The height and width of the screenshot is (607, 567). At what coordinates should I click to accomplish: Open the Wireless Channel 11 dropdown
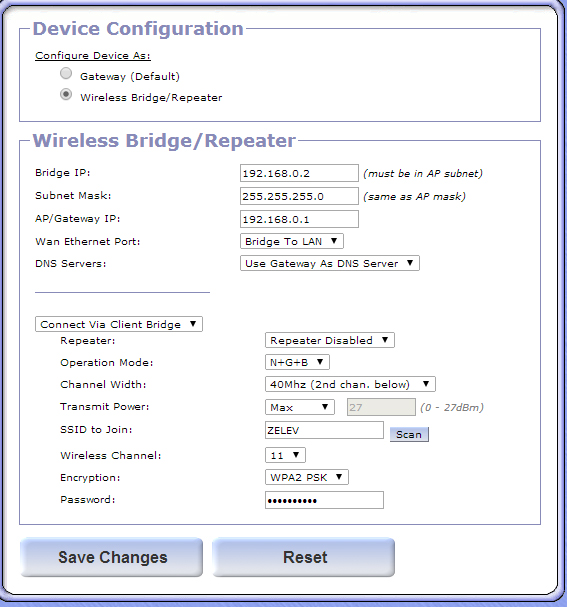tap(285, 455)
